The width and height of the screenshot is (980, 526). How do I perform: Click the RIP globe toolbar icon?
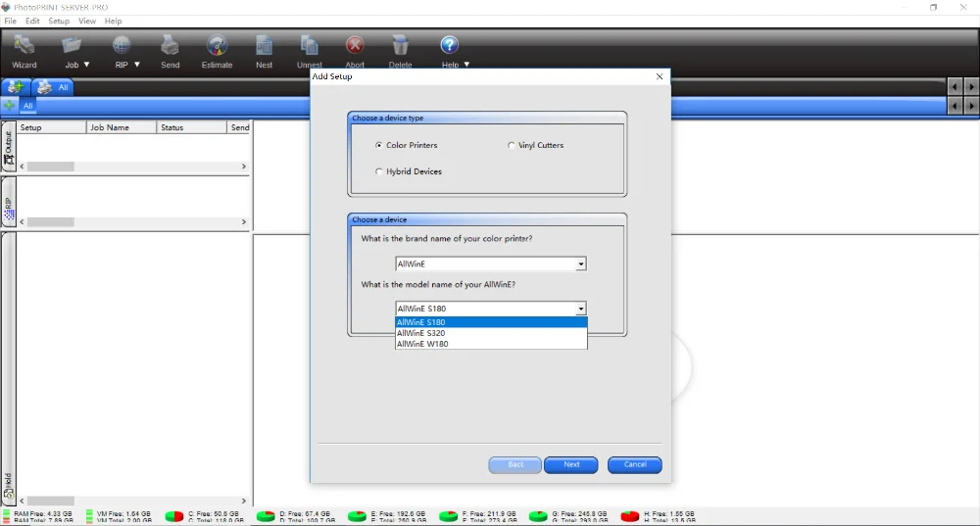(x=122, y=46)
